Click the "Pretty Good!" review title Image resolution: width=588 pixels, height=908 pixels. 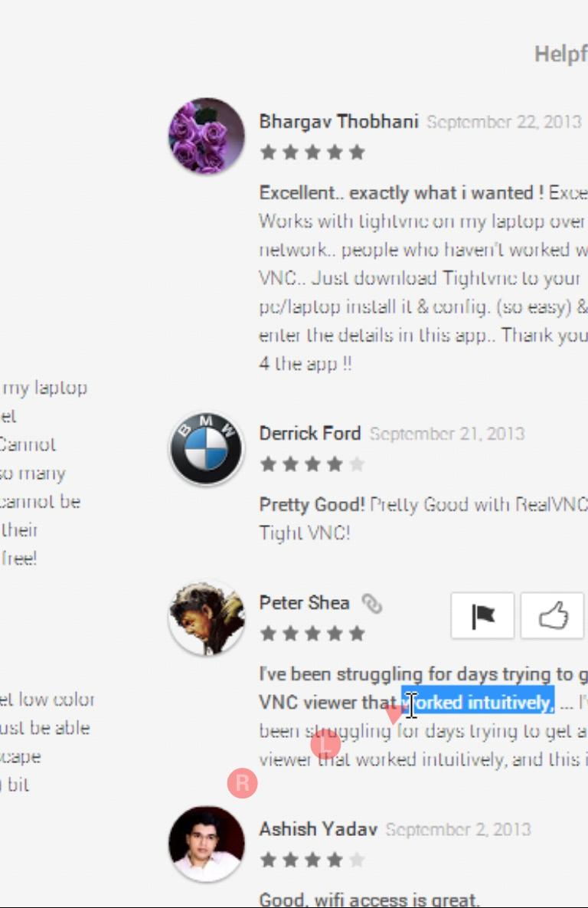pyautogui.click(x=312, y=504)
